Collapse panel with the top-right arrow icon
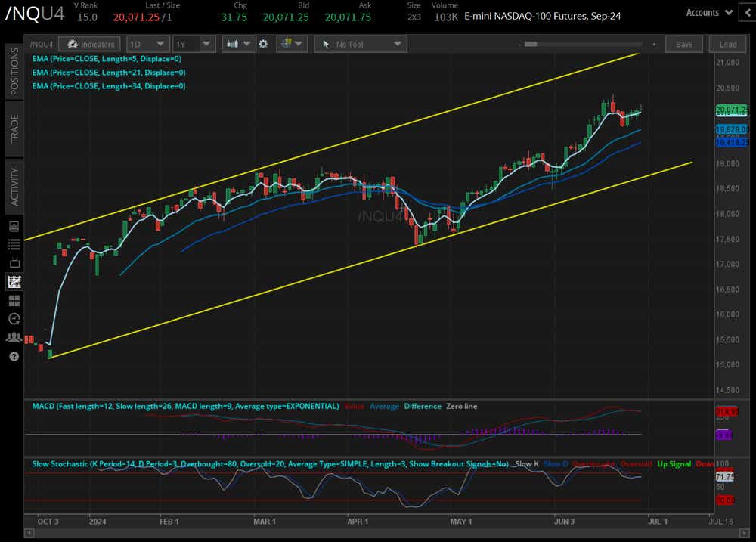 click(748, 13)
